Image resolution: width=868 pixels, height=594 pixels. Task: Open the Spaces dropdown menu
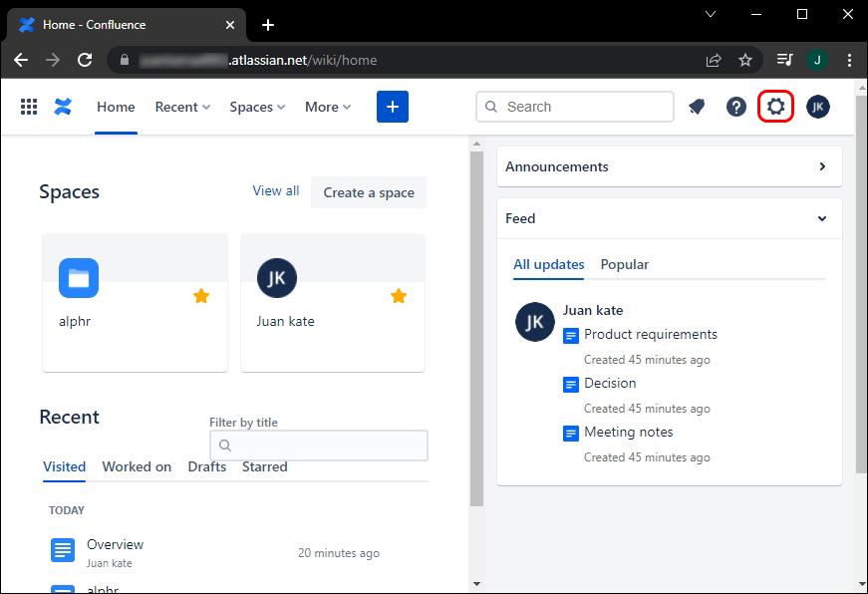click(257, 107)
